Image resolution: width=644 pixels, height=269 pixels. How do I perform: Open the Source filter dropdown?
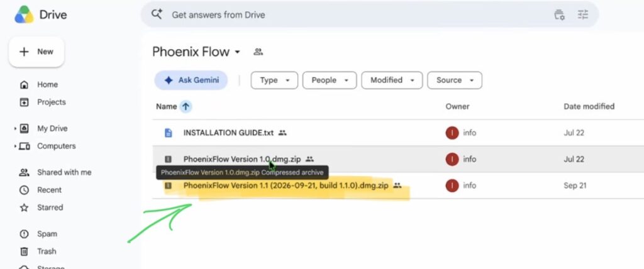click(x=455, y=80)
